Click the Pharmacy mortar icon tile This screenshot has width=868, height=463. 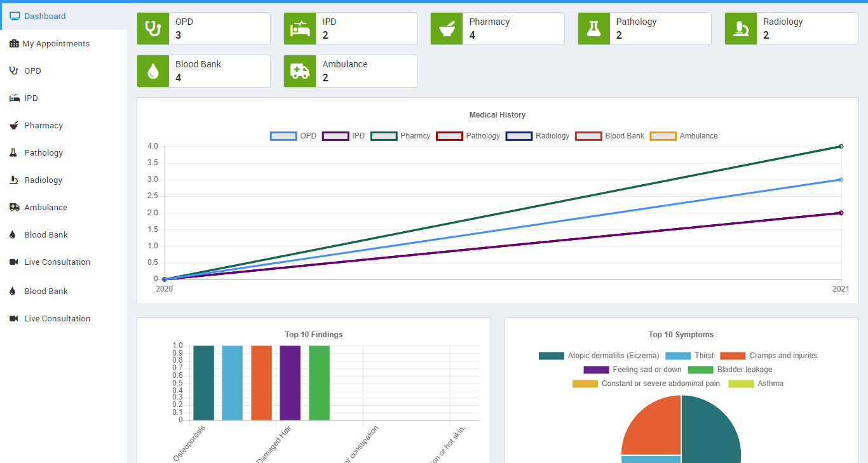point(447,29)
